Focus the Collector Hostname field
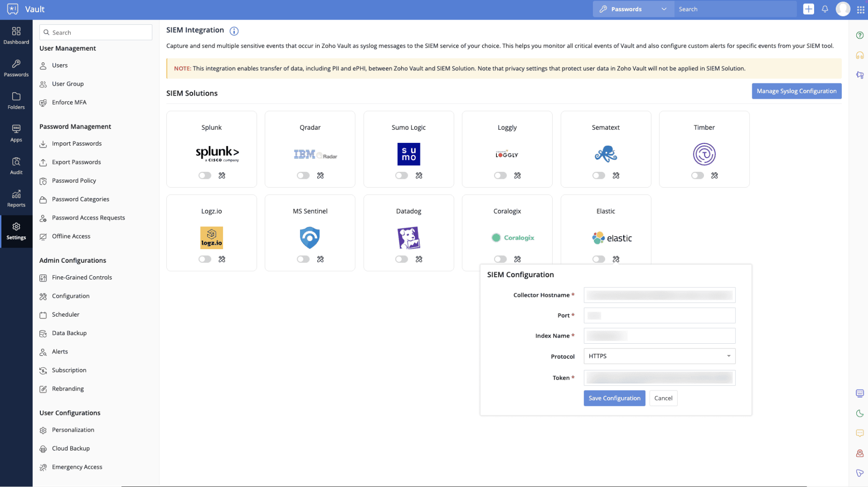 (x=659, y=295)
